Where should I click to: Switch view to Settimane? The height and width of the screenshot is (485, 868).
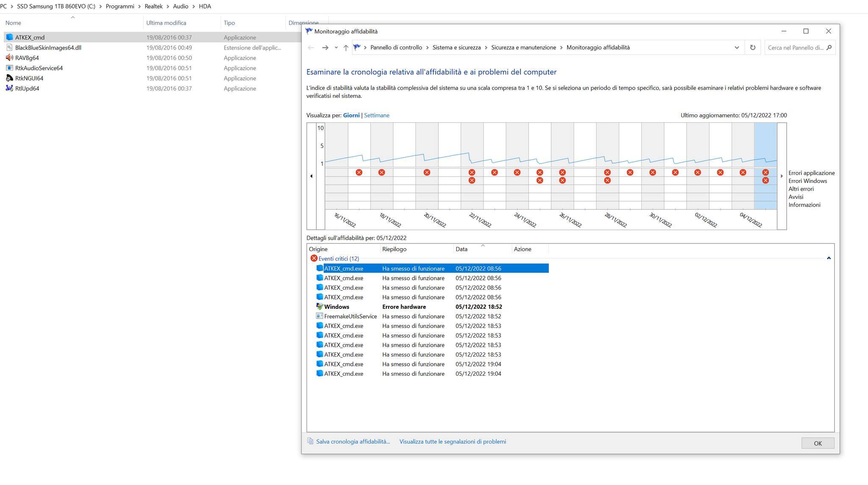[x=376, y=115]
